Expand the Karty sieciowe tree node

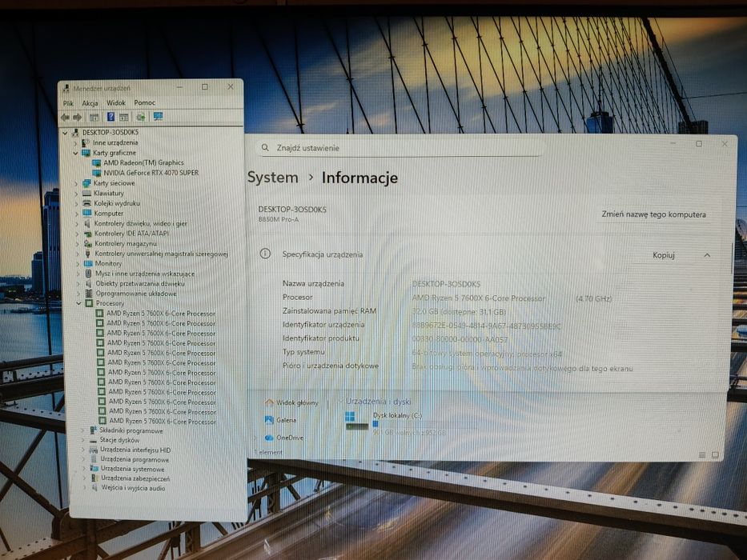76,183
